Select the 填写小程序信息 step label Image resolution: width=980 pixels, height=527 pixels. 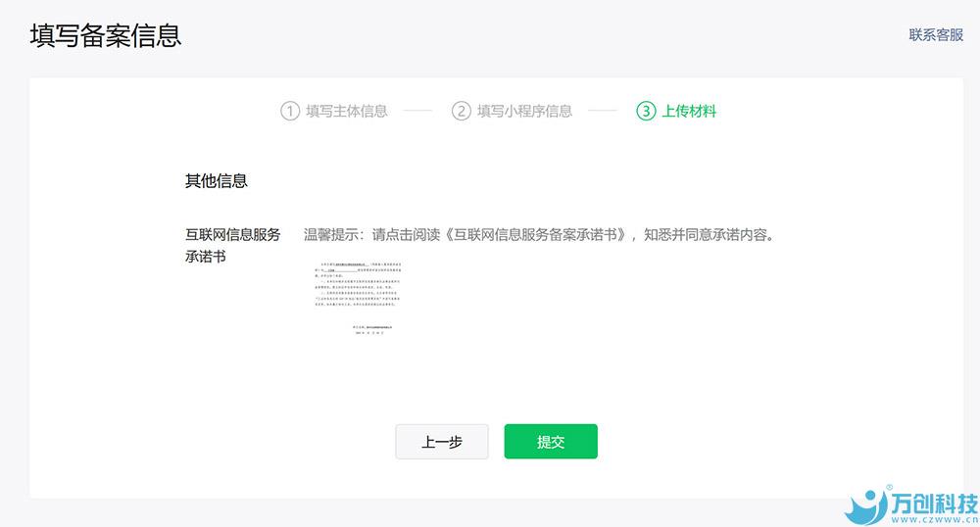point(524,111)
